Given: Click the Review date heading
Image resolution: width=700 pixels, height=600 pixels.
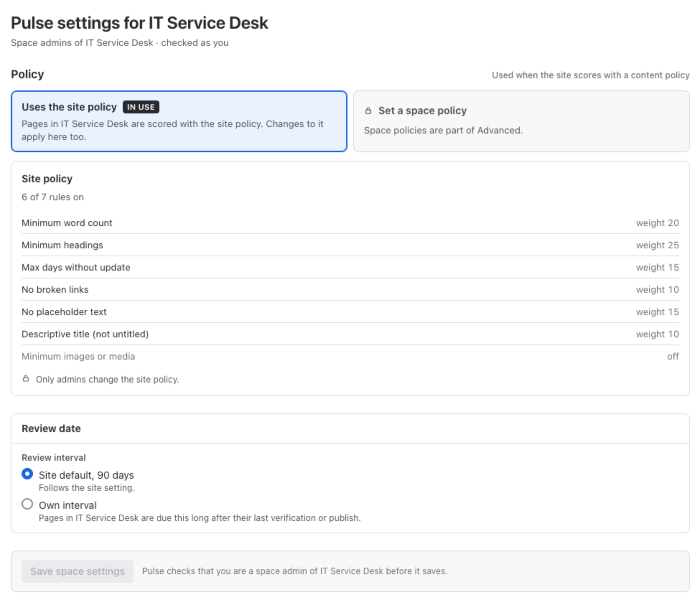Looking at the screenshot, I should click(51, 428).
